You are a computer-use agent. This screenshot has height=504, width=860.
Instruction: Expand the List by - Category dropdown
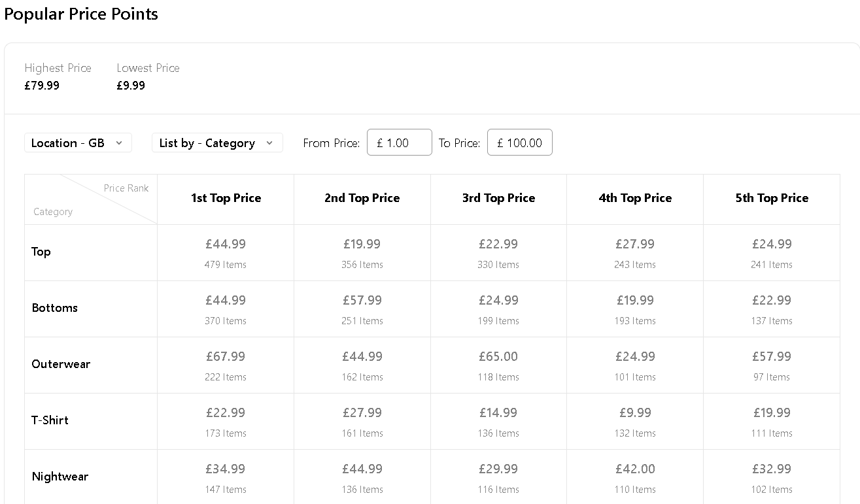216,143
